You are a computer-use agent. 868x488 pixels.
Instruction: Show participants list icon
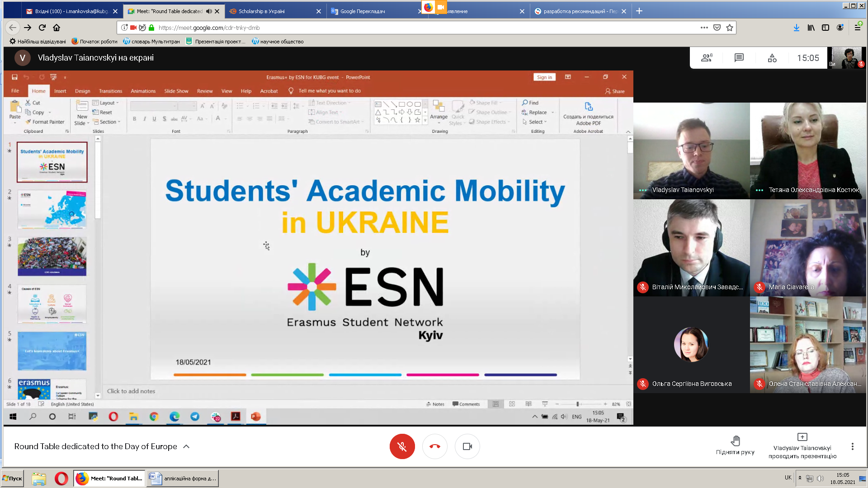pyautogui.click(x=707, y=58)
